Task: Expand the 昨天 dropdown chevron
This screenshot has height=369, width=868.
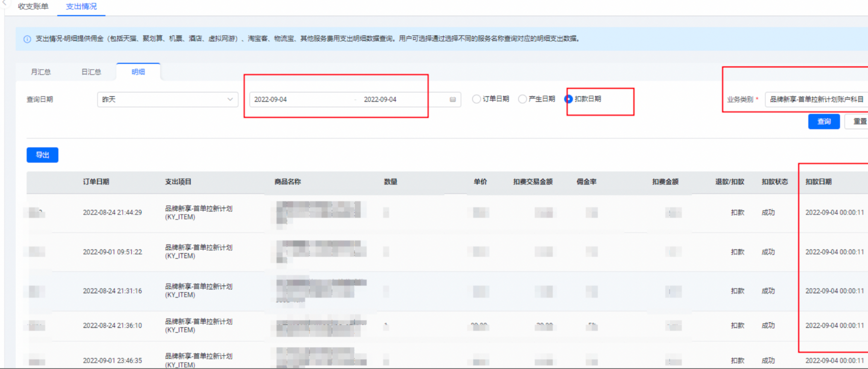Action: coord(230,99)
